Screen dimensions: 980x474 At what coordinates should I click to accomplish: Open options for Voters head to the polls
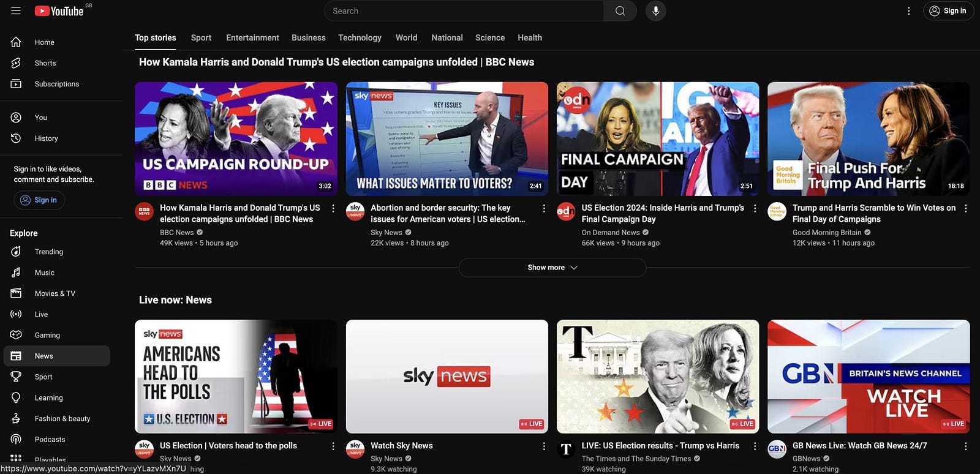(333, 446)
